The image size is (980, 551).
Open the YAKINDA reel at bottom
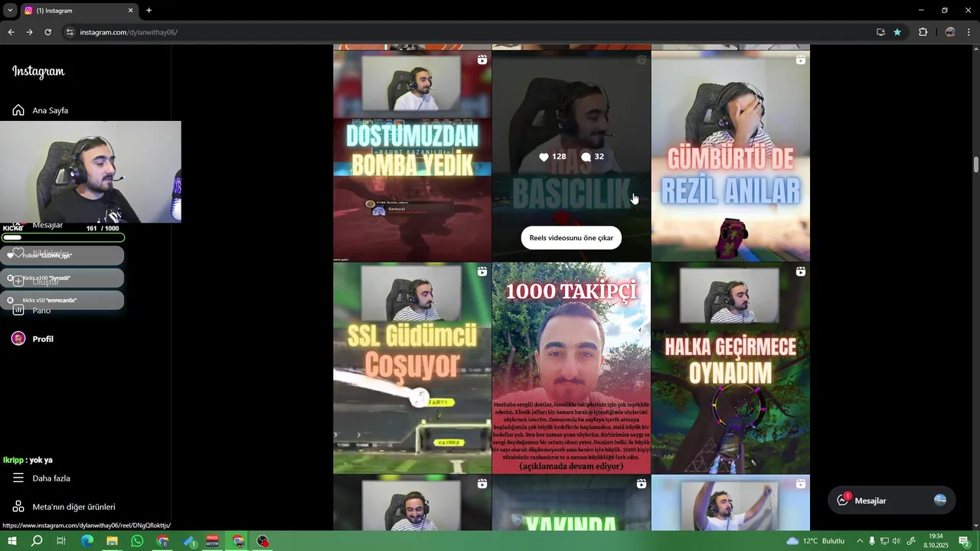coord(571,503)
